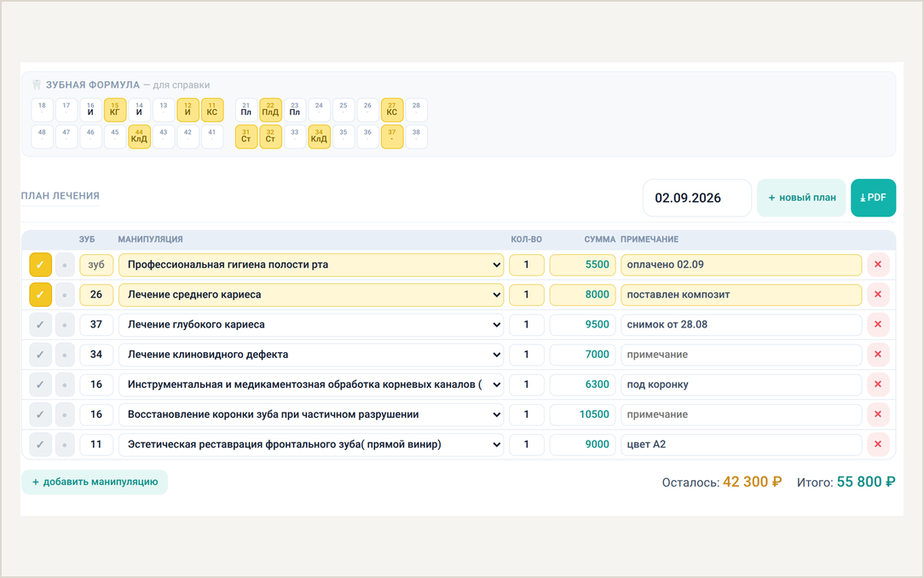Uncheck the done mark for Профессиональная гигиена
The width and height of the screenshot is (924, 578).
[41, 264]
